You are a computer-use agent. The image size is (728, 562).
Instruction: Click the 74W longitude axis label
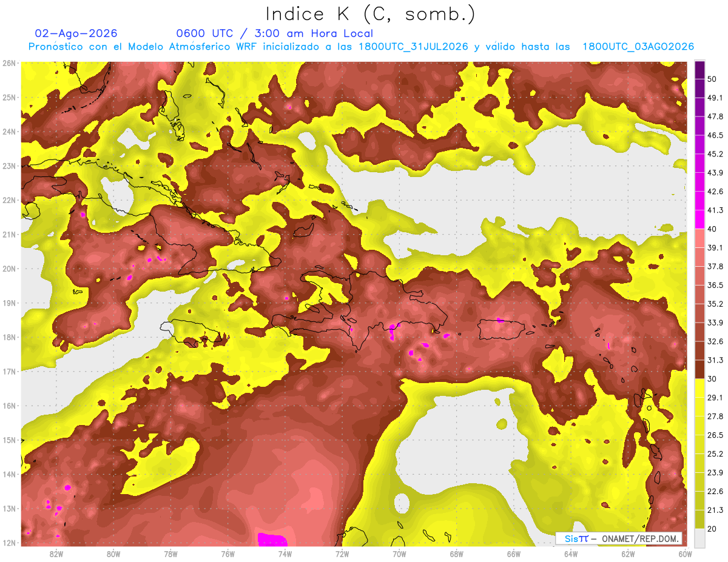coord(285,554)
